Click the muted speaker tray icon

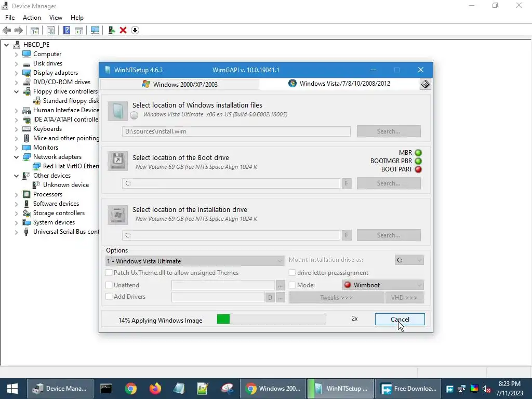(486, 389)
